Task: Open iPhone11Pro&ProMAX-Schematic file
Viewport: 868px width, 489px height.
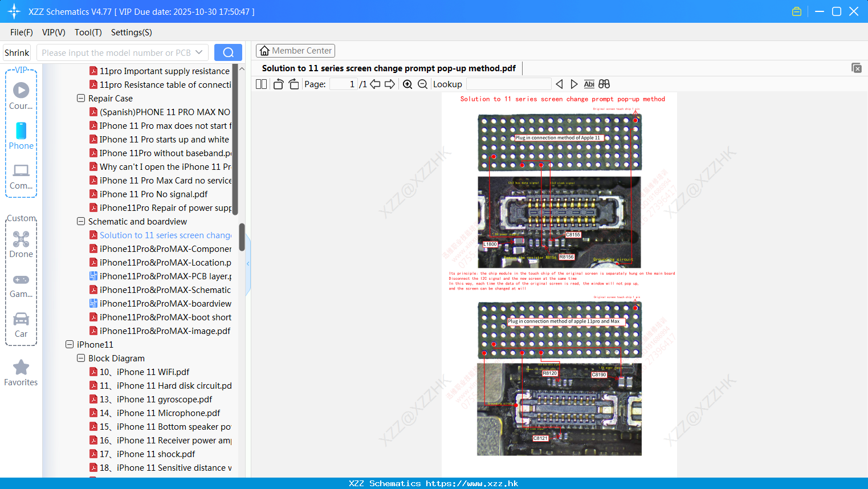Action: point(160,290)
